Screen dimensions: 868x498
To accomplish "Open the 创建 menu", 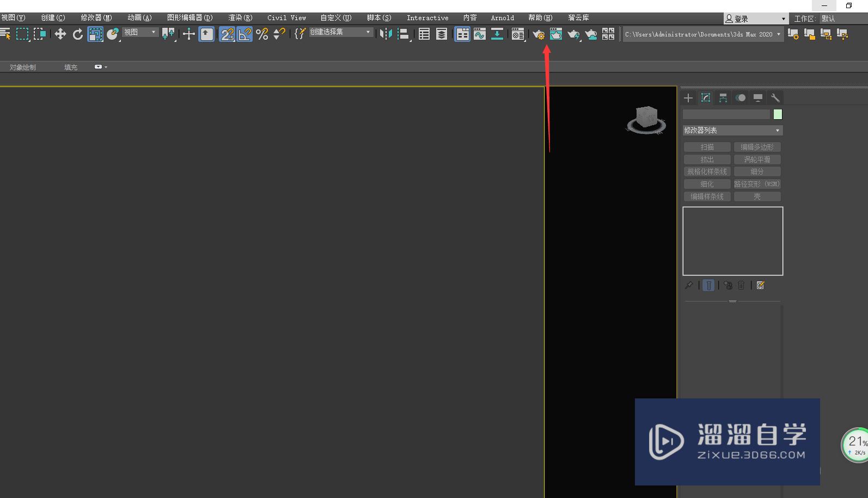I will tap(53, 18).
